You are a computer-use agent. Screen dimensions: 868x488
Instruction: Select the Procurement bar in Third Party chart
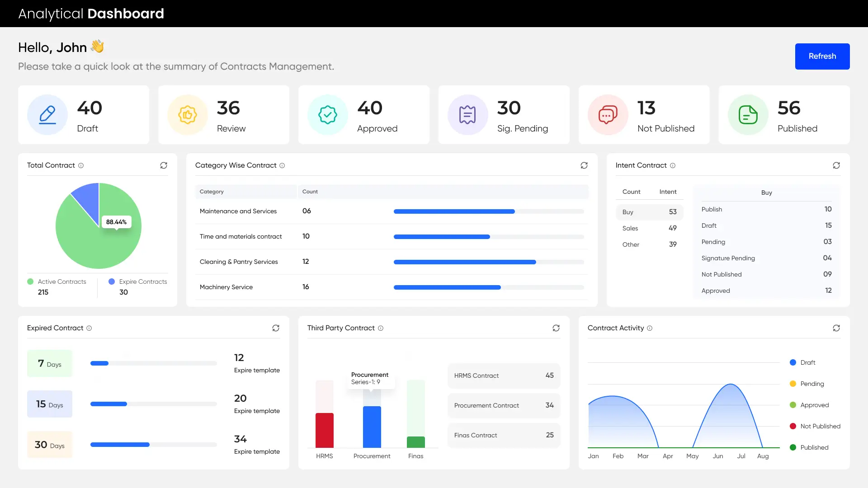(x=372, y=425)
